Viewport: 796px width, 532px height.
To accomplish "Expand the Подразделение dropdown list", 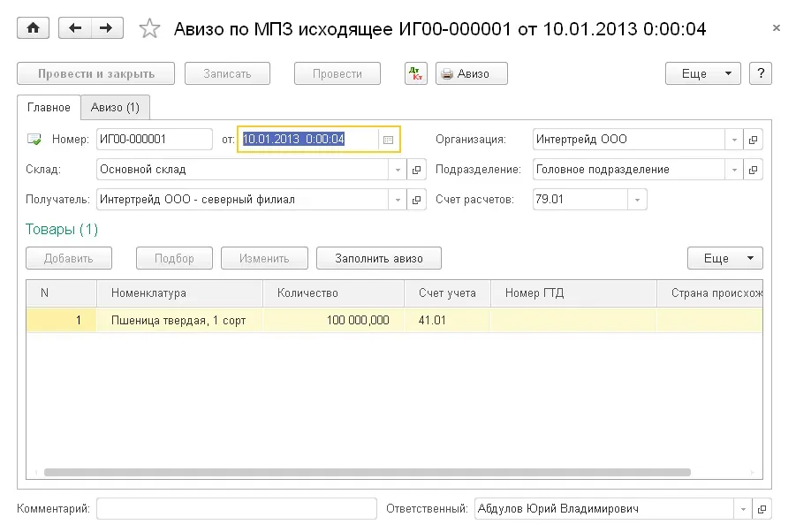I will click(x=733, y=170).
